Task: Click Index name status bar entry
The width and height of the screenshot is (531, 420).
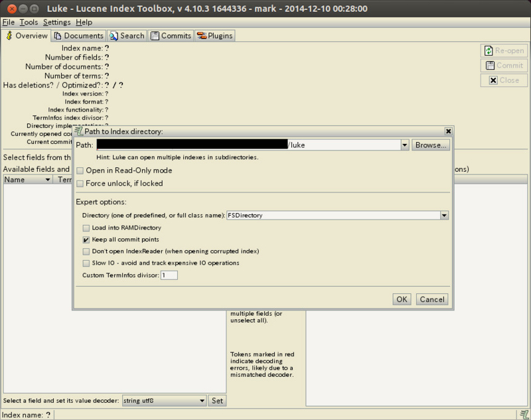Action: click(x=27, y=415)
